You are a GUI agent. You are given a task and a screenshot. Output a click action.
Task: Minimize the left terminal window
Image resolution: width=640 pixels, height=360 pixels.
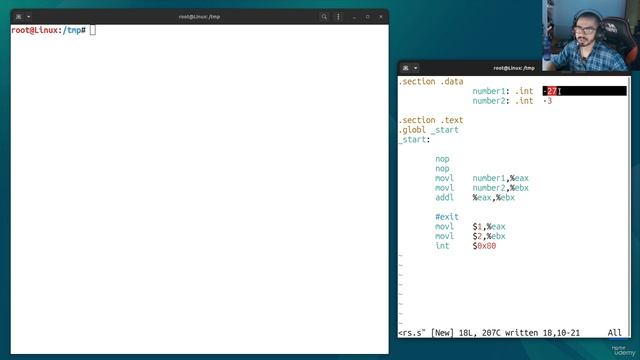coord(354,17)
